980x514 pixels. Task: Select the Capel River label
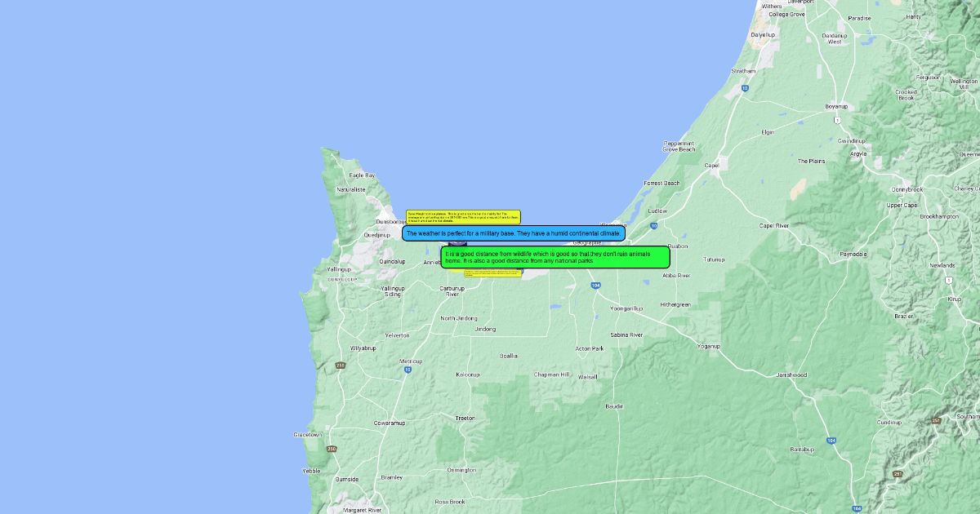(x=773, y=225)
